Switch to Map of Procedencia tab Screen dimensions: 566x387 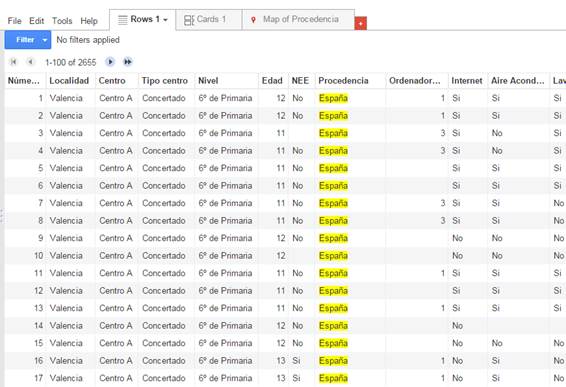point(299,19)
